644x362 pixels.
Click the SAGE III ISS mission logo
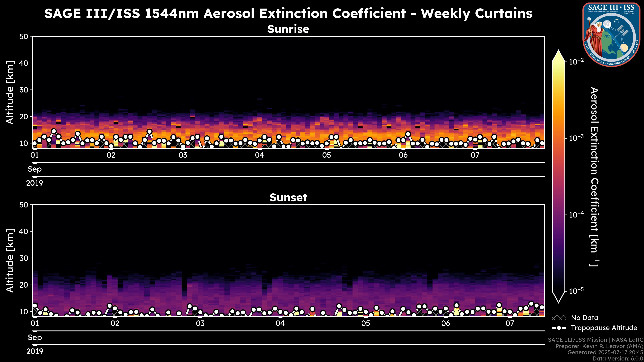[611, 35]
